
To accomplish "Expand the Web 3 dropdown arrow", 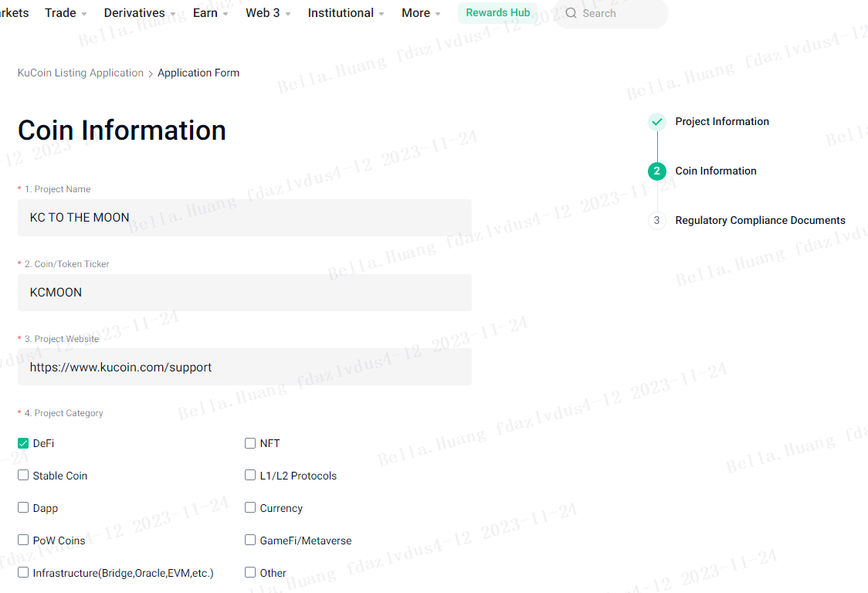I will pyautogui.click(x=288, y=14).
